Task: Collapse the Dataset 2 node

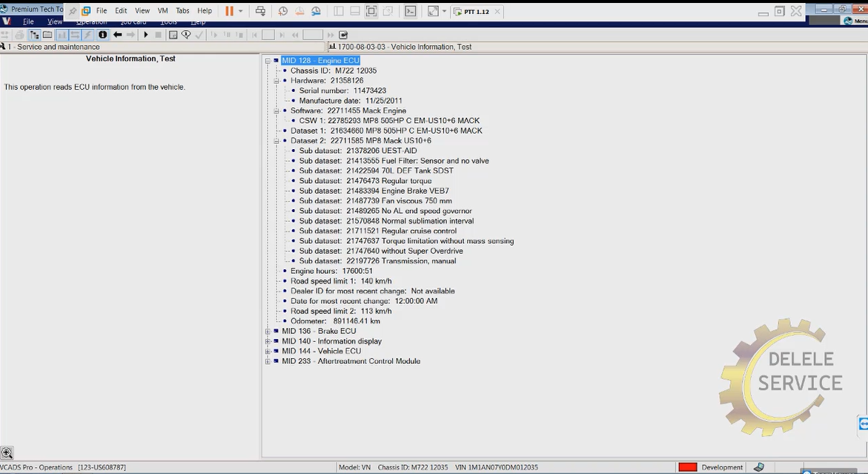Action: (x=276, y=141)
